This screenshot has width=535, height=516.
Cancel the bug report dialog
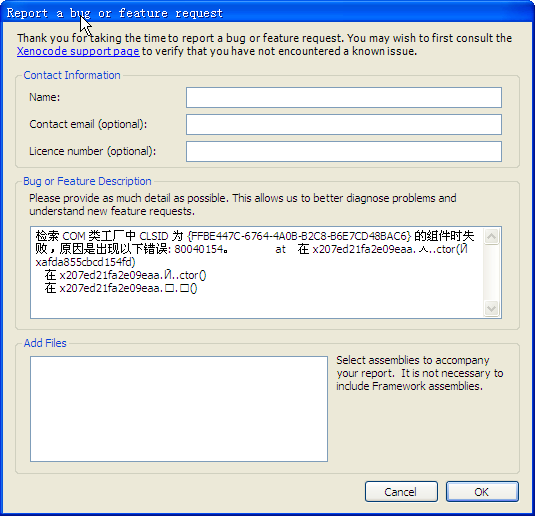401,491
